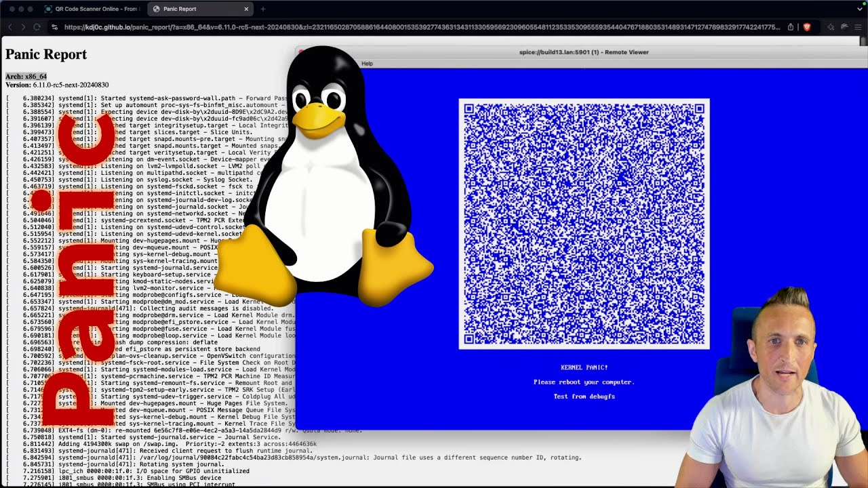Go back in browser history
Image resolution: width=868 pixels, height=488 pixels.
[9, 27]
